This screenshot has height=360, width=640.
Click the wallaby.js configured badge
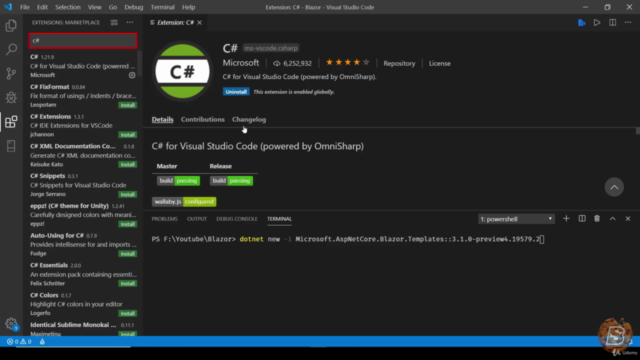click(x=184, y=202)
